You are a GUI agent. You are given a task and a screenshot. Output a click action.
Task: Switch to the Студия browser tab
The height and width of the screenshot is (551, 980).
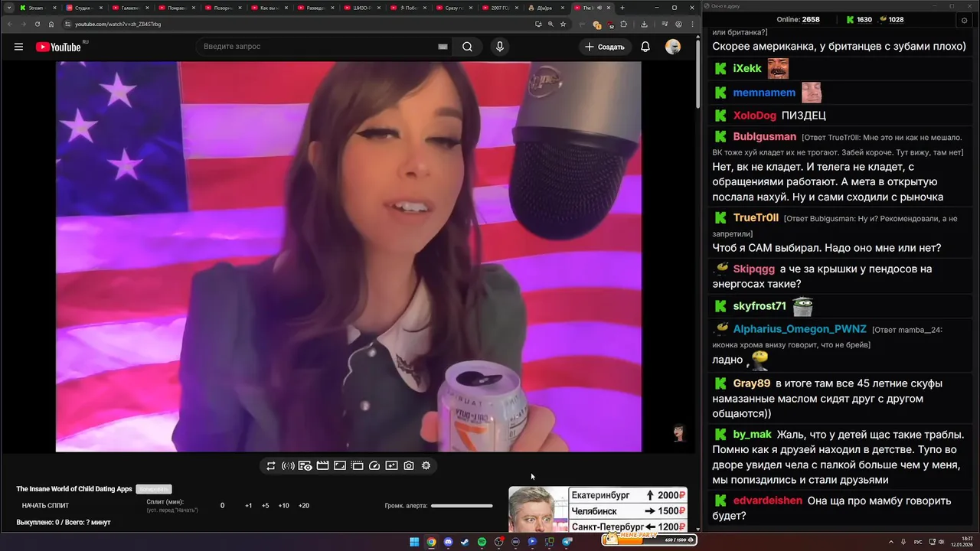[84, 8]
